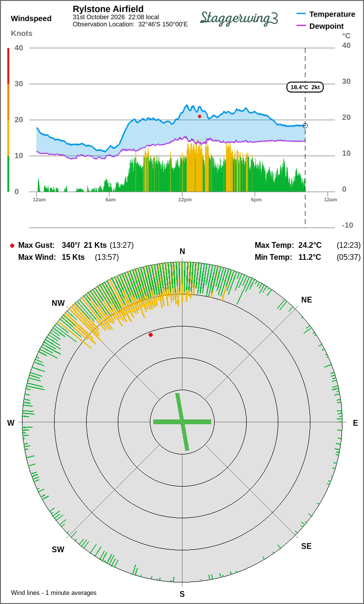Click the Wind lines - 1 minute averages note
The height and width of the screenshot is (604, 364).
[54, 593]
